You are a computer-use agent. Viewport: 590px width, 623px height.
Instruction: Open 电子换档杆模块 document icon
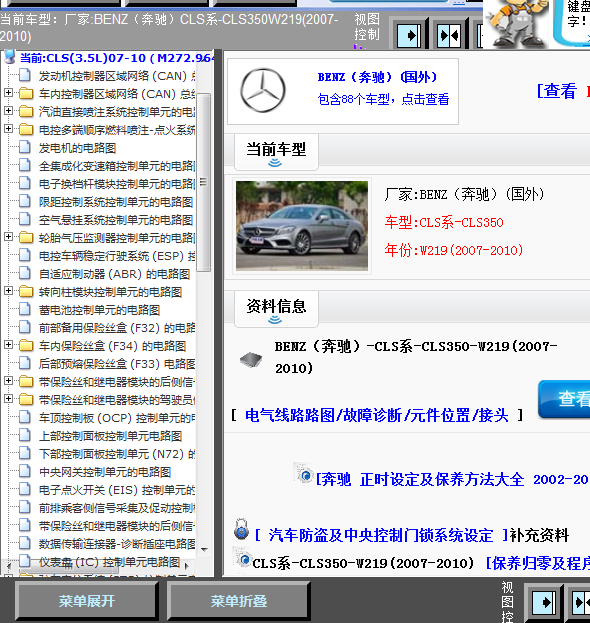pos(25,183)
